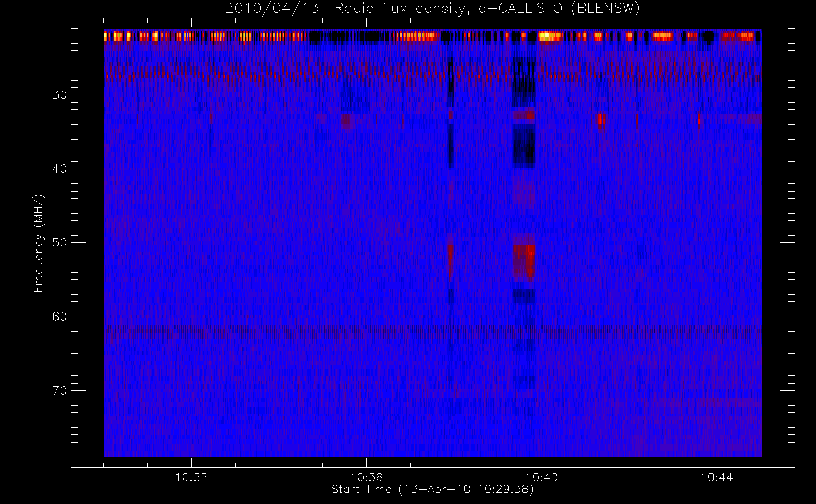The width and height of the screenshot is (816, 504).
Task: Click the 70 frequency tick label
Action: (x=60, y=390)
